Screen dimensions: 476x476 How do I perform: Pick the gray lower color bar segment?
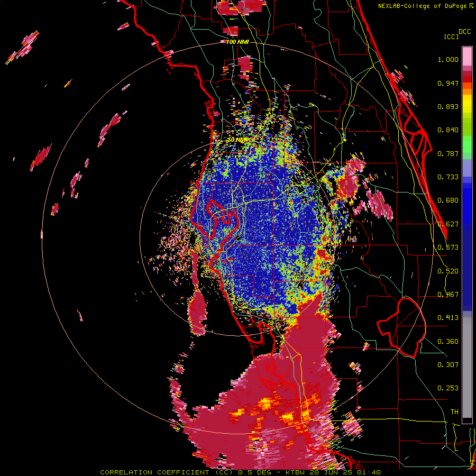467,368
